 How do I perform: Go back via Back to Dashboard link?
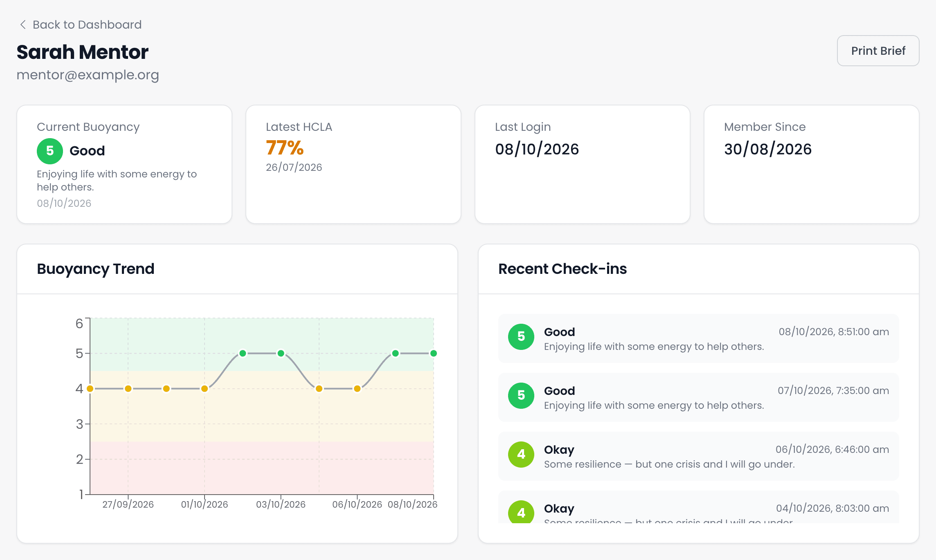[x=80, y=25]
